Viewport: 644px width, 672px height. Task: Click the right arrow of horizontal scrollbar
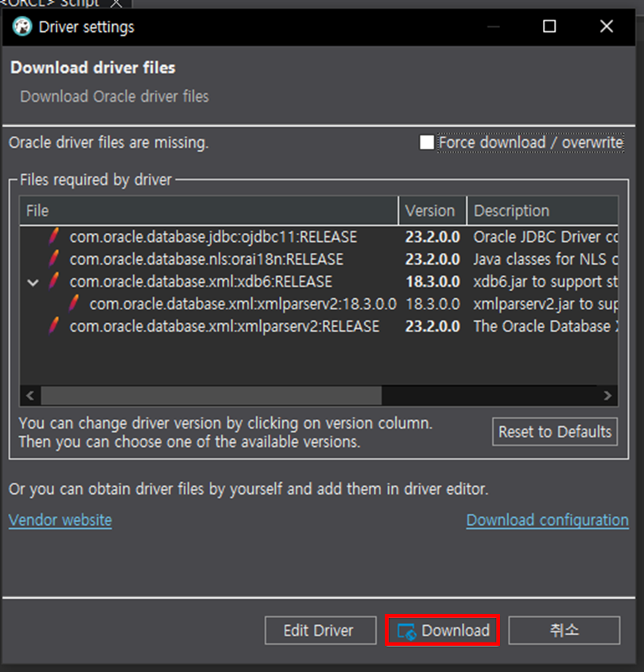pyautogui.click(x=607, y=395)
